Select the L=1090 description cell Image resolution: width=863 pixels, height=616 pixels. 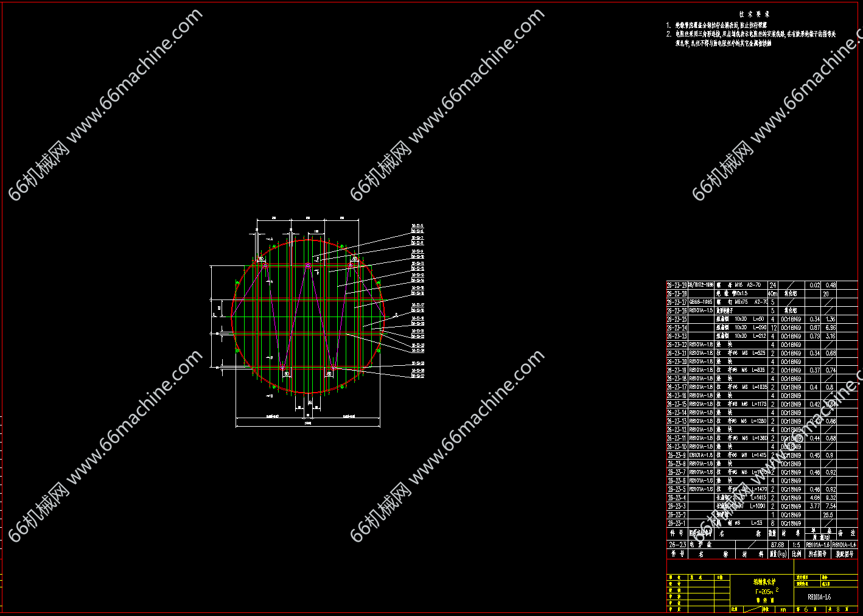click(x=758, y=506)
